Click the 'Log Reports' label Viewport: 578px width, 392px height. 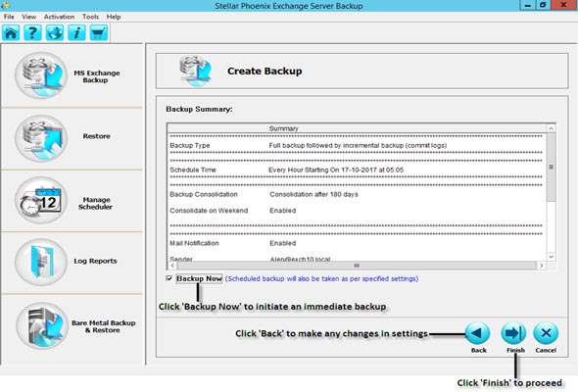click(x=95, y=261)
